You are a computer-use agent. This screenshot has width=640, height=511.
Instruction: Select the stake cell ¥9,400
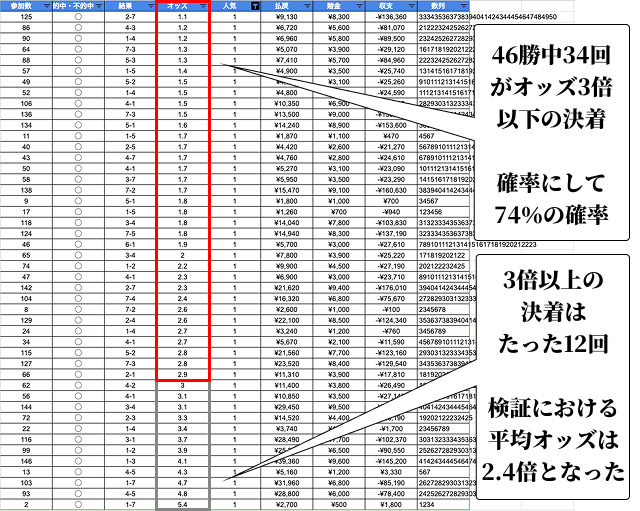tap(338, 288)
